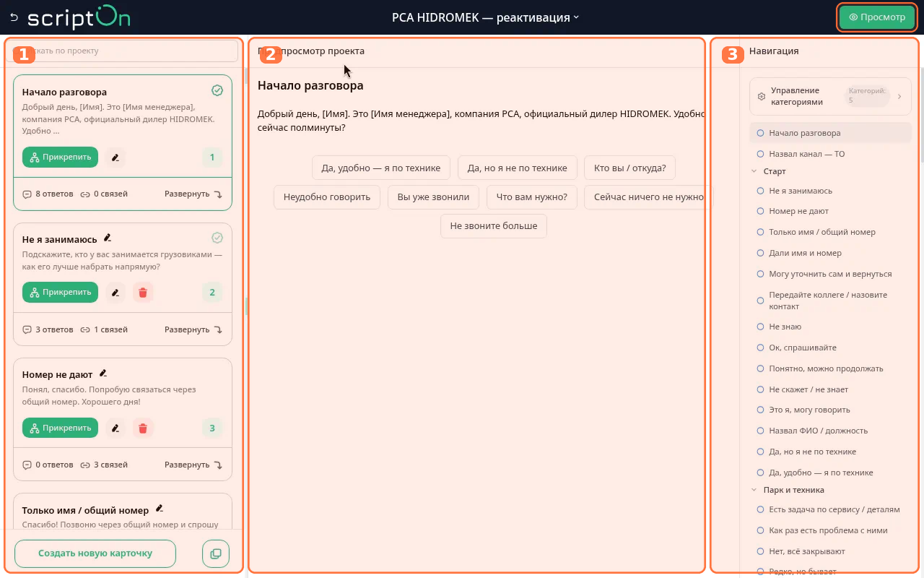Collapse the Старт category in the navigation
Image resolution: width=924 pixels, height=578 pixels.
(754, 171)
